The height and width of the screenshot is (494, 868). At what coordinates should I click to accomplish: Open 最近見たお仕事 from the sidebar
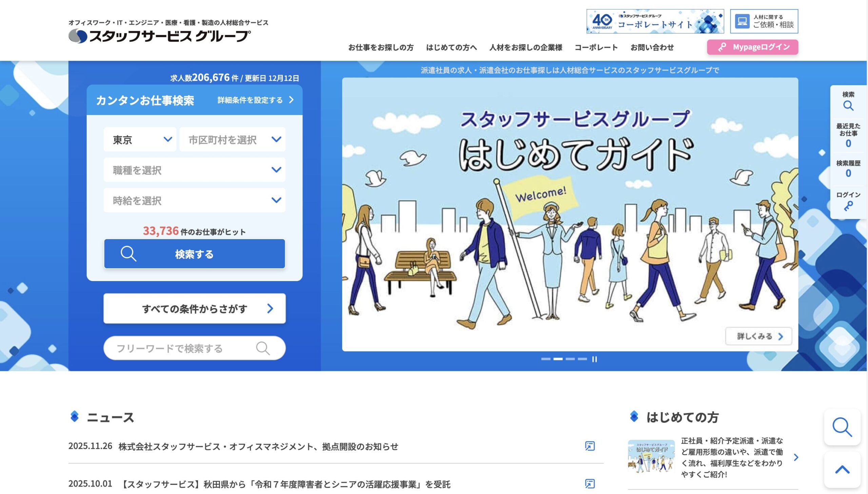[849, 136]
